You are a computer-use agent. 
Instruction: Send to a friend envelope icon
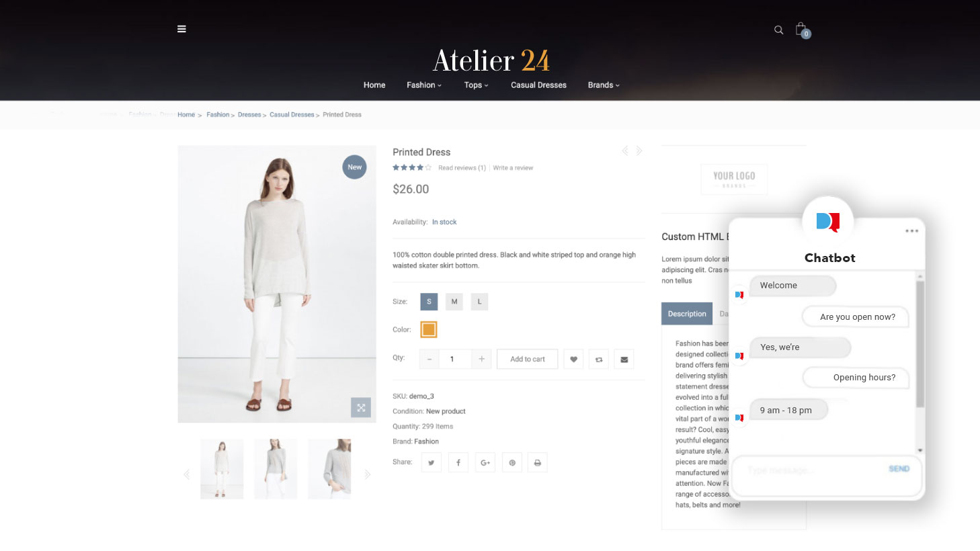point(624,359)
